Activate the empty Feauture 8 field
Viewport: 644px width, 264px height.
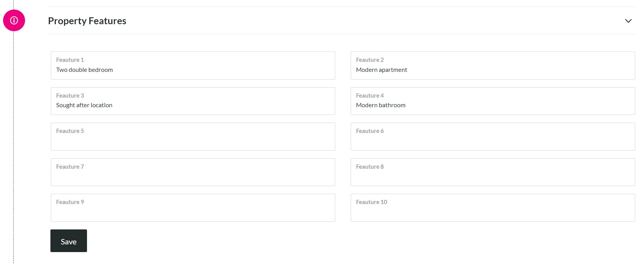tap(493, 172)
